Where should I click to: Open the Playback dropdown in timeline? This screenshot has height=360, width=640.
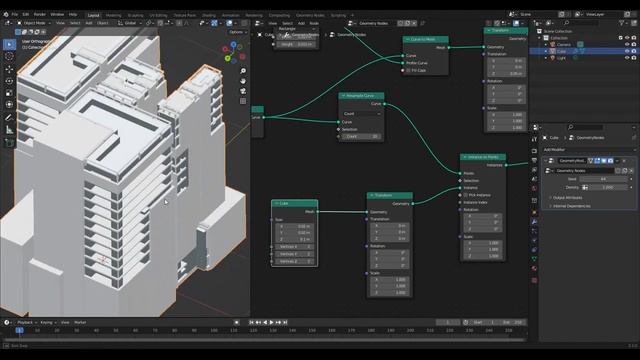coord(27,322)
